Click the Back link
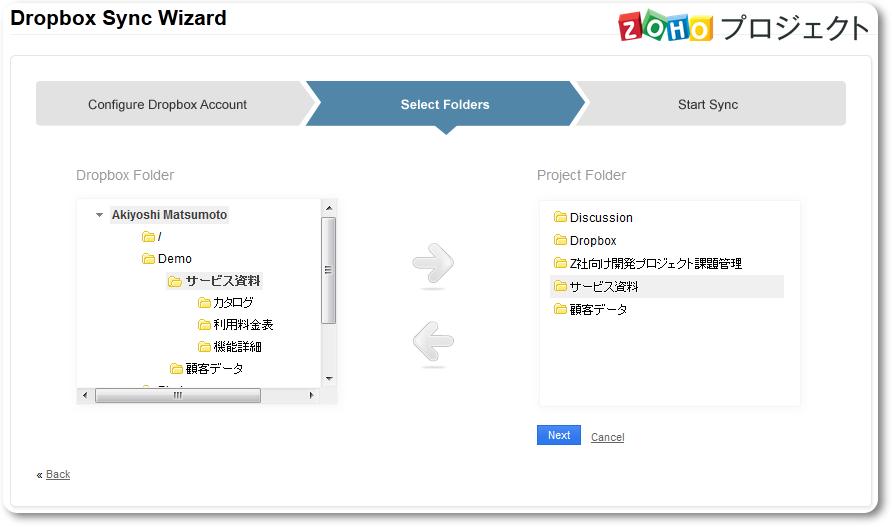The width and height of the screenshot is (892, 527). 58,475
